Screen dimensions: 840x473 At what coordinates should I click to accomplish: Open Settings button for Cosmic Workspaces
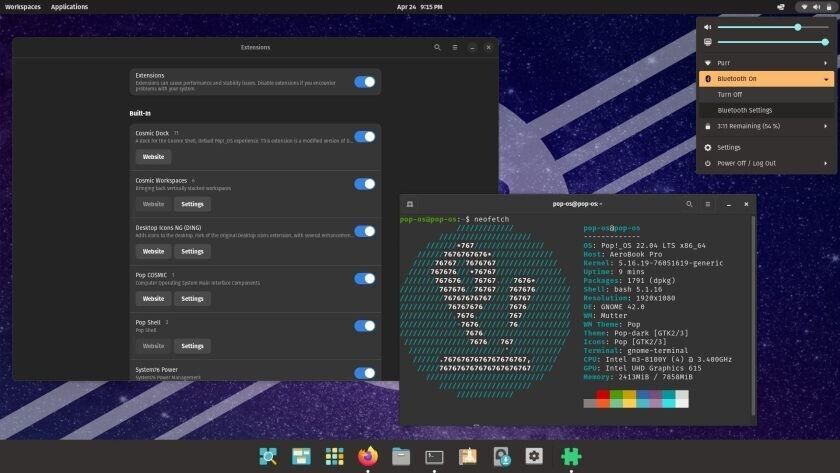(192, 204)
